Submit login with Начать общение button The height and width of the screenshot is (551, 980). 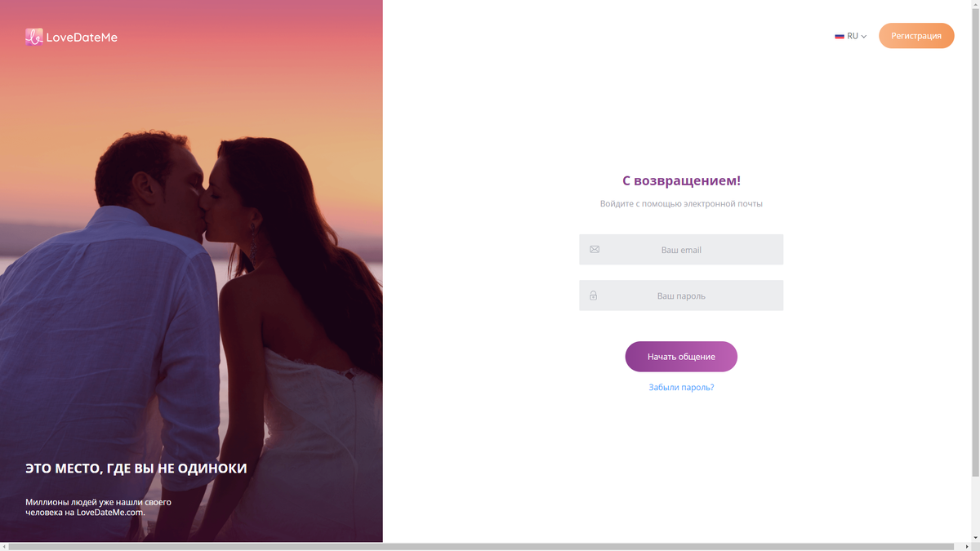681,357
